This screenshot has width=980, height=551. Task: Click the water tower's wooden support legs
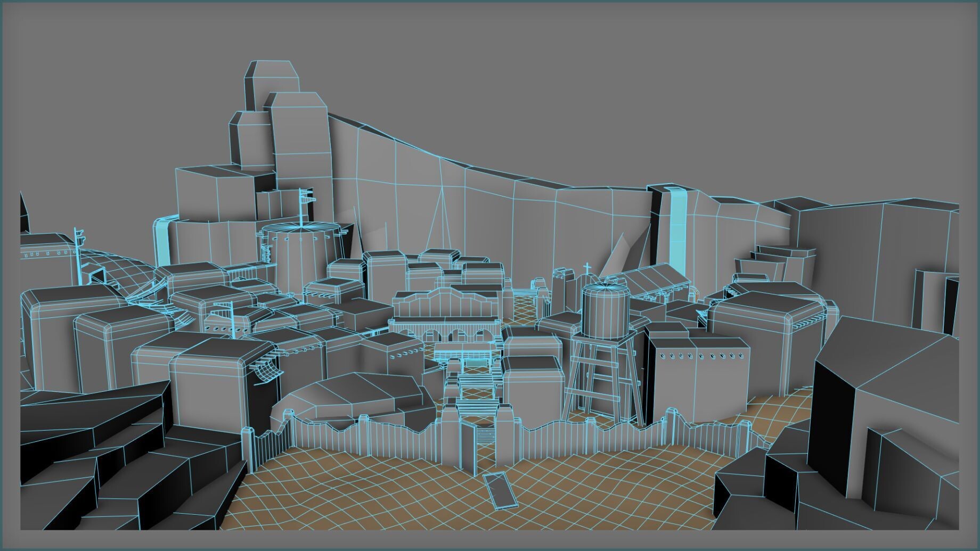point(602,378)
